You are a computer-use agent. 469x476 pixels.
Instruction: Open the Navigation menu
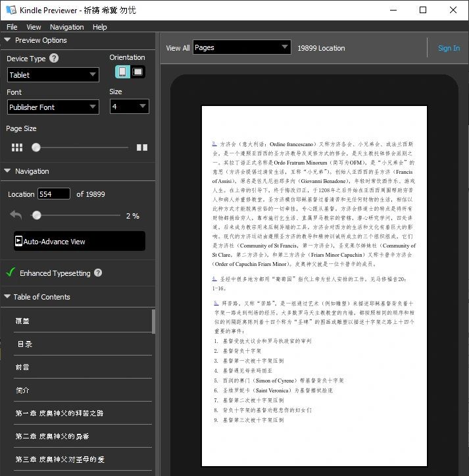click(66, 27)
